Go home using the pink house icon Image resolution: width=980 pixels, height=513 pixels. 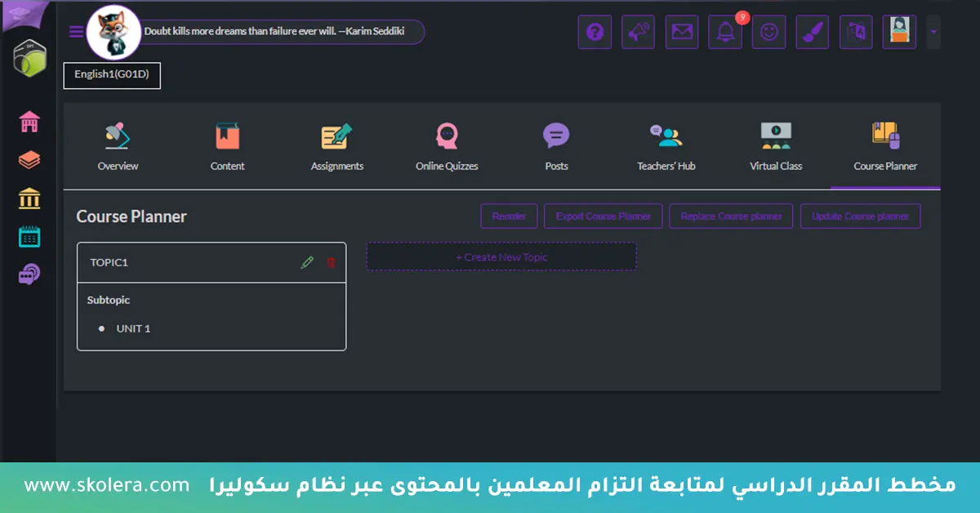(29, 121)
